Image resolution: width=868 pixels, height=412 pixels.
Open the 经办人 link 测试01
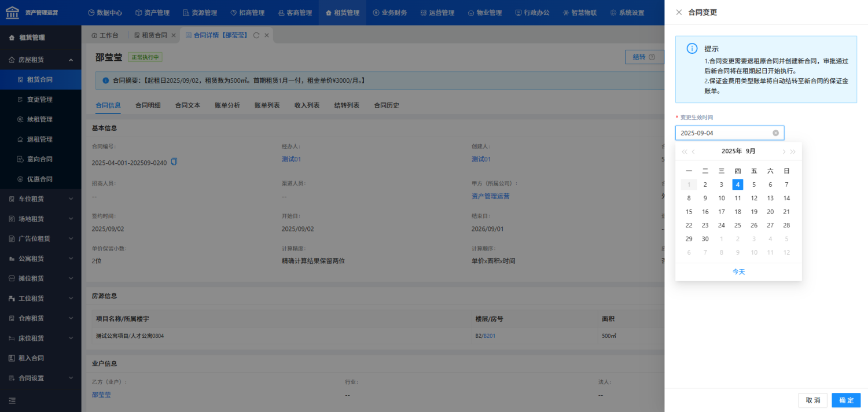point(291,159)
